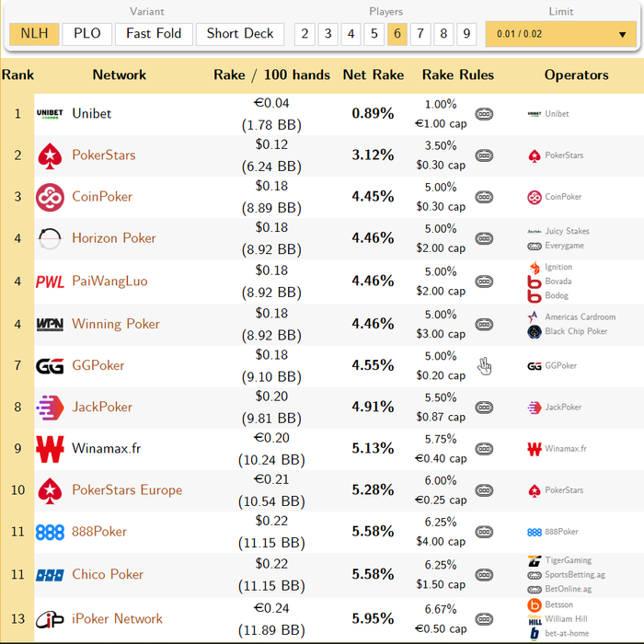Click the Unibet logo in the Network column

pos(50,114)
